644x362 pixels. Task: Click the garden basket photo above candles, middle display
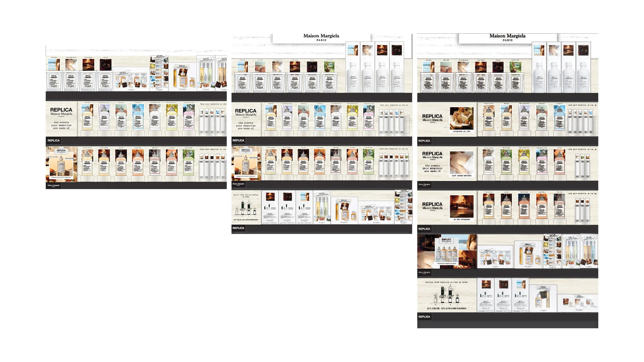click(329, 67)
